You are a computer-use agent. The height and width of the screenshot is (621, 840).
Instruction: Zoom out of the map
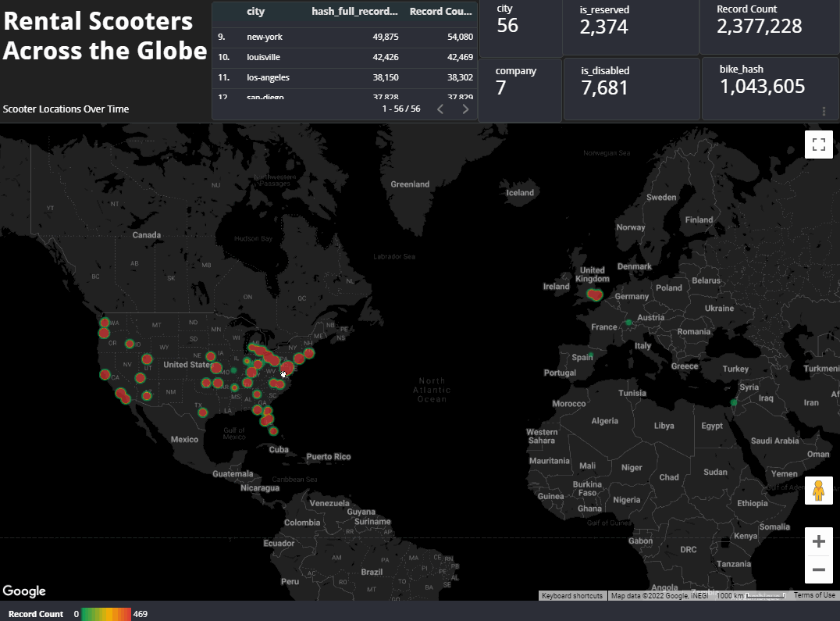pyautogui.click(x=819, y=569)
